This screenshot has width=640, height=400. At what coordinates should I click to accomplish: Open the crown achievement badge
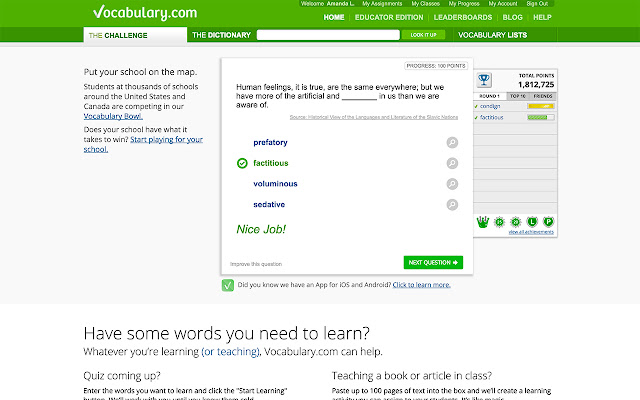483,222
